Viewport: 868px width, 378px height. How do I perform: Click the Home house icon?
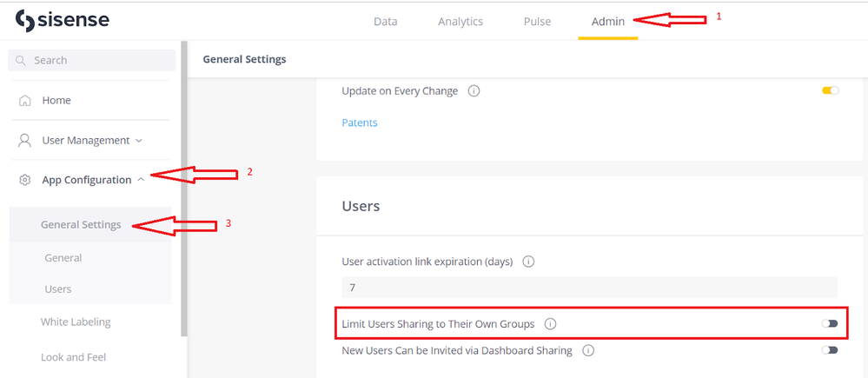(x=25, y=101)
